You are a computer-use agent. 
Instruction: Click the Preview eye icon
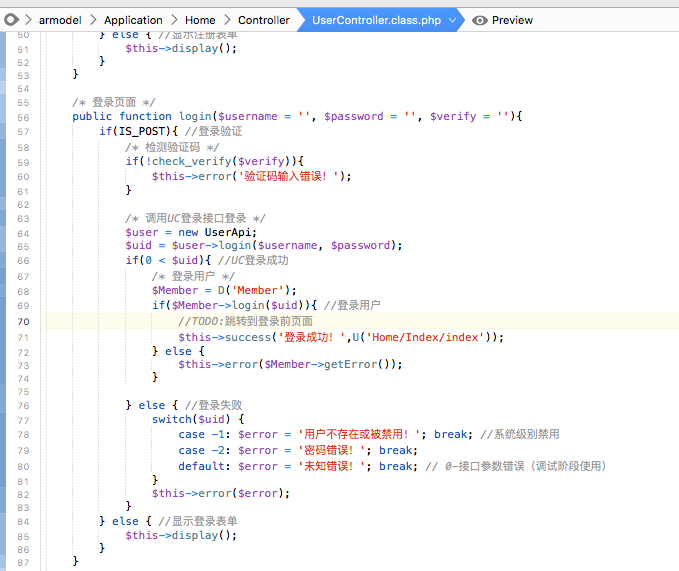(x=480, y=20)
